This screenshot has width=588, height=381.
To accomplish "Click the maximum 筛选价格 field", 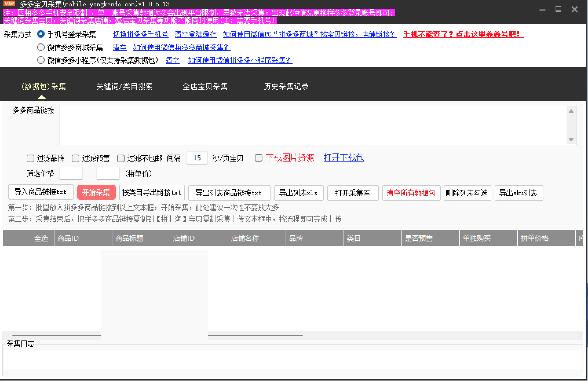I will click(108, 173).
